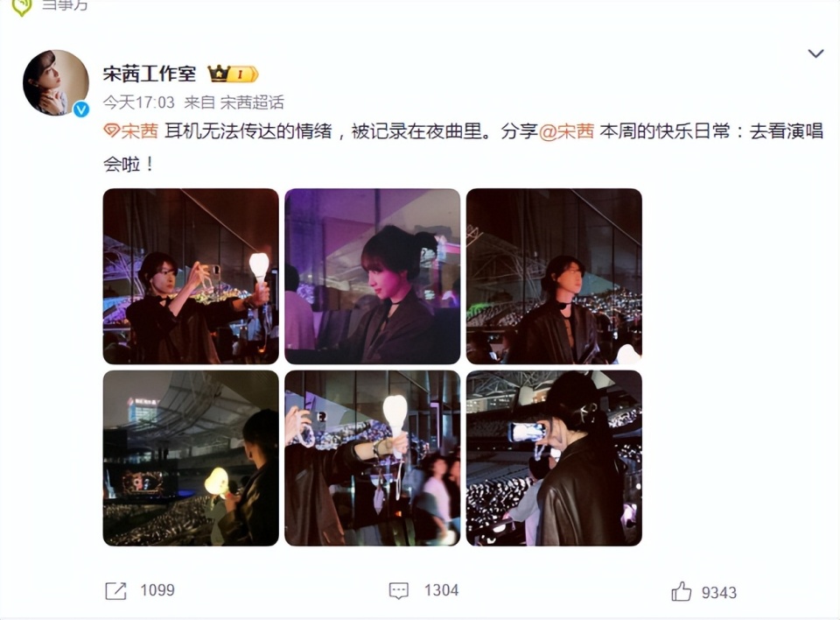Click the green icon at top-left corner

[21, 6]
